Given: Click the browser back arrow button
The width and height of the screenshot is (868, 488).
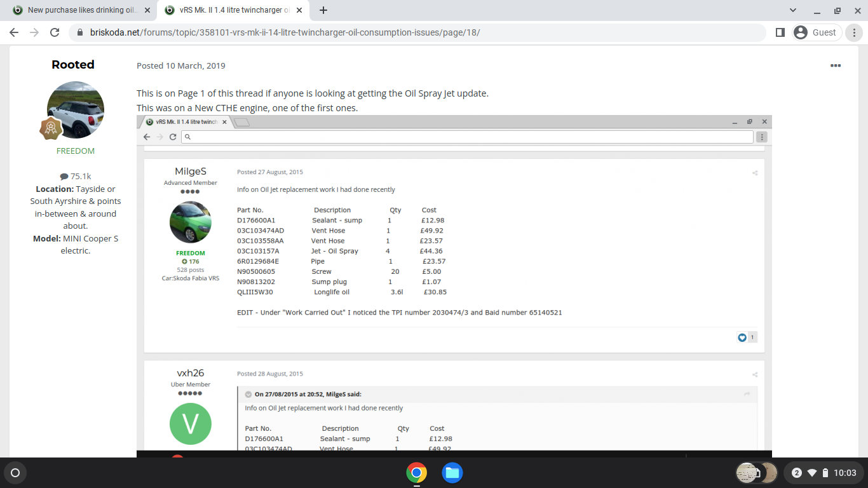Looking at the screenshot, I should (14, 32).
